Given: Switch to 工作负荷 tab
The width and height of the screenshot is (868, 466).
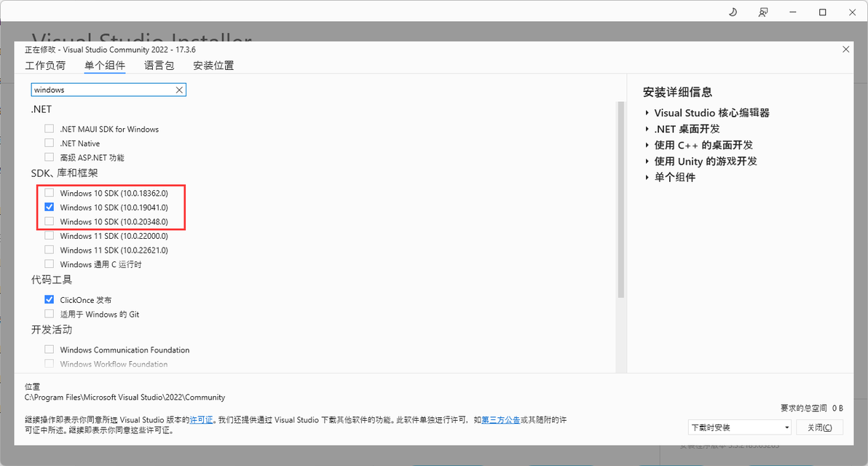Looking at the screenshot, I should tap(45, 66).
